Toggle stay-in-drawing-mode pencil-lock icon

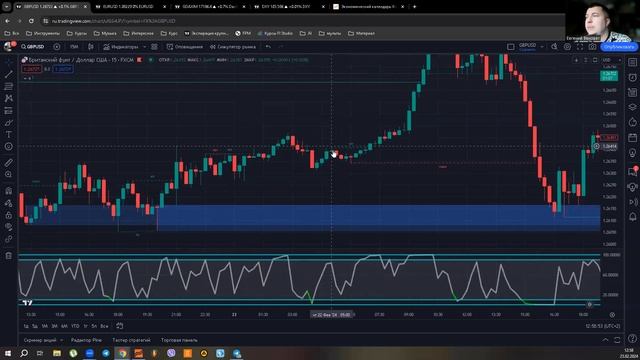[9, 203]
